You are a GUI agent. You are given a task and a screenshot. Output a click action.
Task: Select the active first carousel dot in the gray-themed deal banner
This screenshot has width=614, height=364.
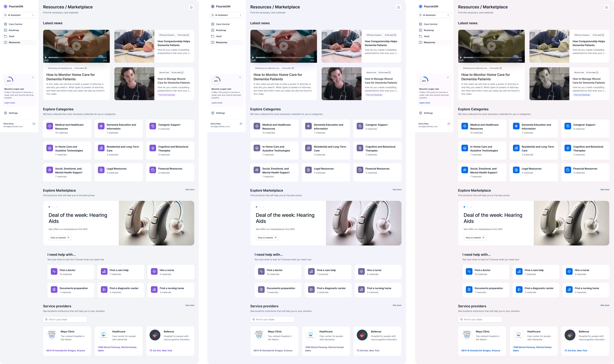click(257, 207)
